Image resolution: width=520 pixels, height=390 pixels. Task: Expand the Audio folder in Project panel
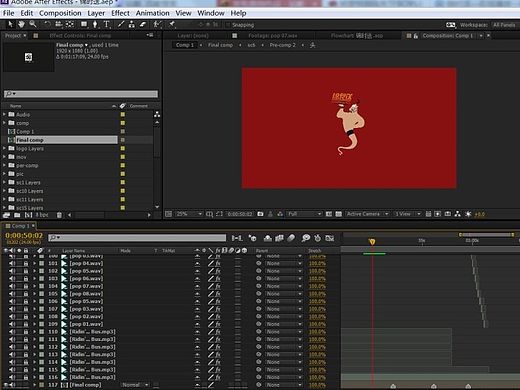click(x=4, y=114)
